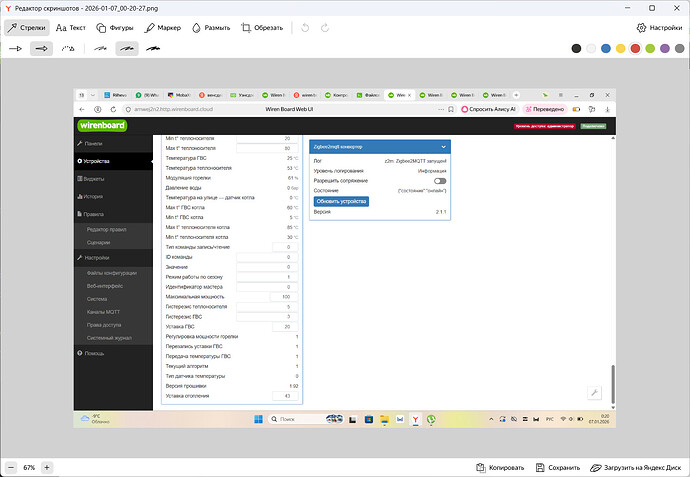Pick the thinnest line thickness

pyautogui.click(x=100, y=48)
